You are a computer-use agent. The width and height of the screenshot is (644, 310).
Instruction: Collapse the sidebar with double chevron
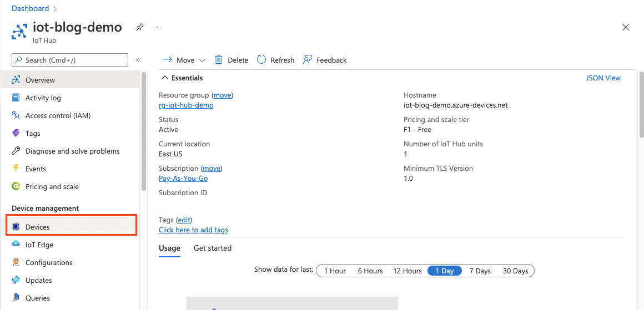139,60
